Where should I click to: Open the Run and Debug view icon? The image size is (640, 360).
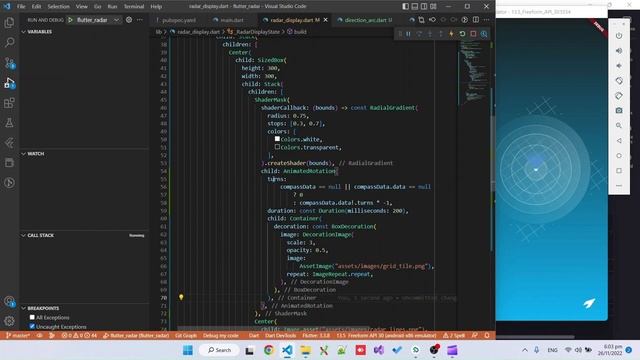pos(9,82)
